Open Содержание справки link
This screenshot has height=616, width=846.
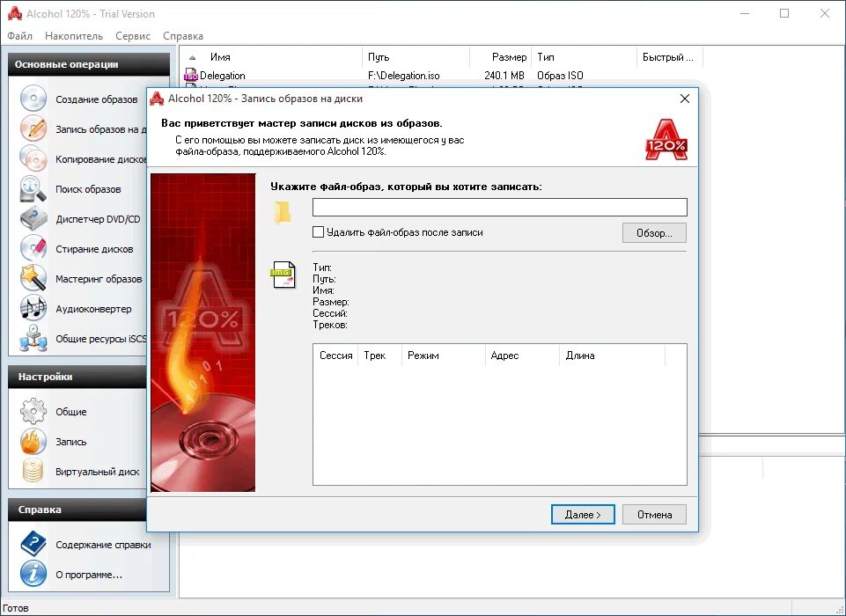pos(103,545)
